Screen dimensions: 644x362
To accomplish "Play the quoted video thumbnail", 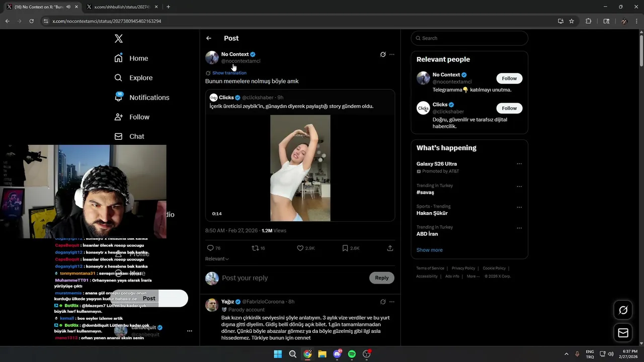I will pyautogui.click(x=300, y=168).
